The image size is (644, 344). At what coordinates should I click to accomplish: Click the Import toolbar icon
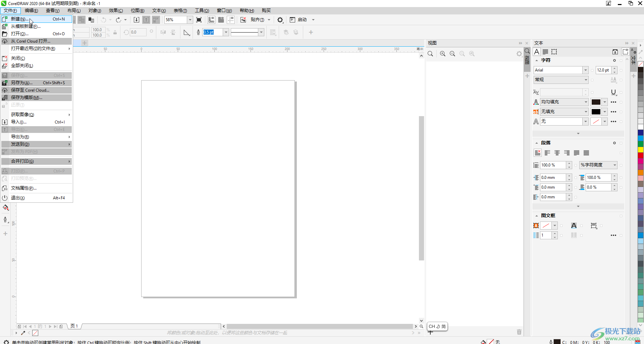click(x=137, y=20)
